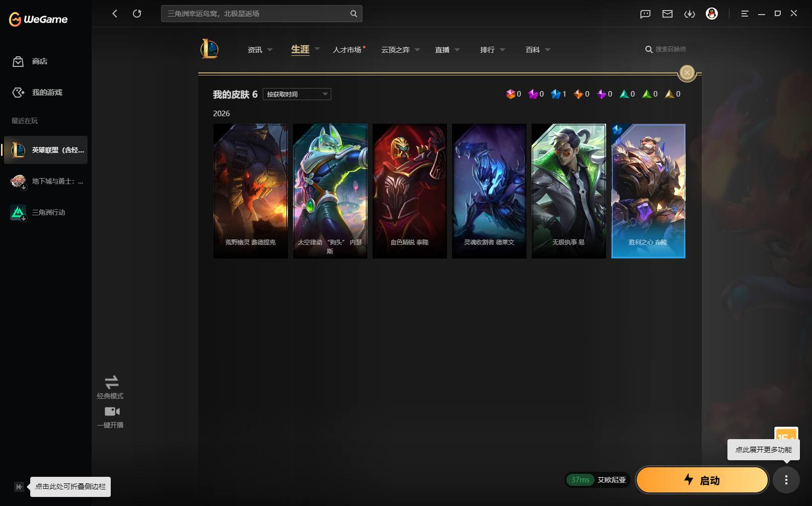
Task: Click the League of Legends logo
Action: tap(209, 49)
